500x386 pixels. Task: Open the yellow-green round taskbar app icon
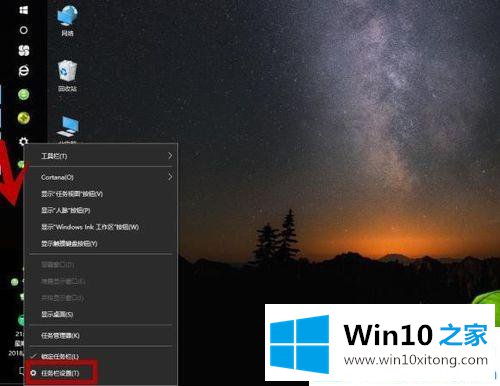24,118
